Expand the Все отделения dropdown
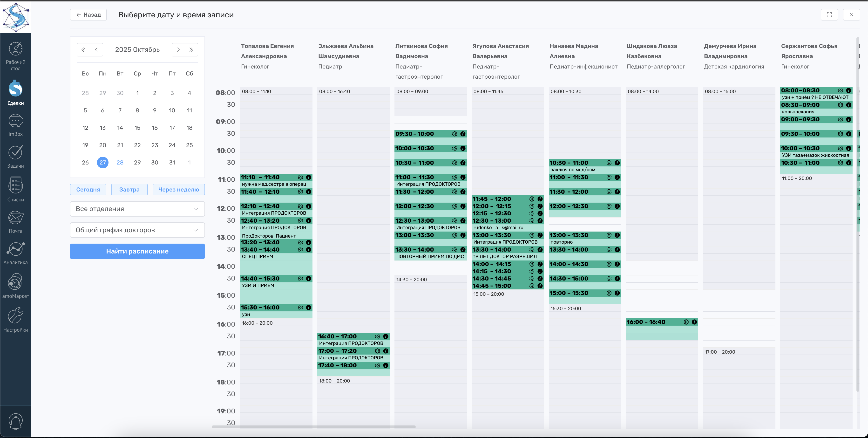Screen dimensions: 868x438 click(137, 209)
